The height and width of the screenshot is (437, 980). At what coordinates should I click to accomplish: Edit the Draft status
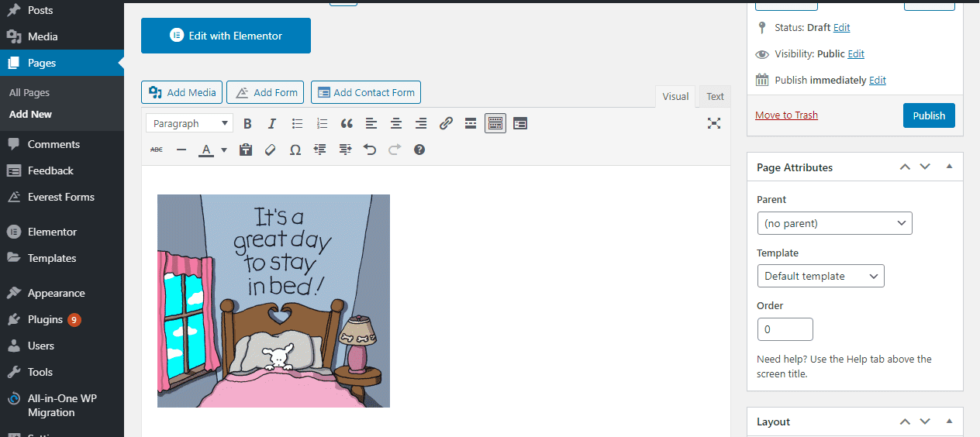[841, 27]
